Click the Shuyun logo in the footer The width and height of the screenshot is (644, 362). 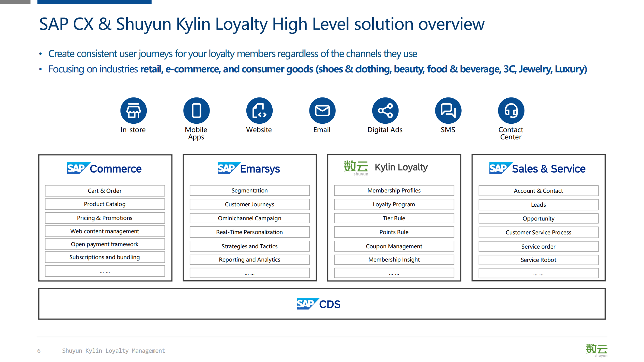click(597, 350)
